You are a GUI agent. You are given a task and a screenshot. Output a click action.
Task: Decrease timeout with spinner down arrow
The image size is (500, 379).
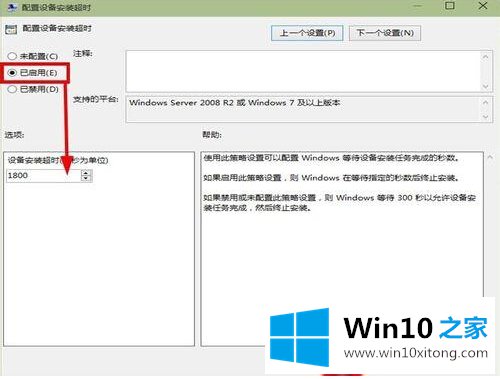coord(86,178)
